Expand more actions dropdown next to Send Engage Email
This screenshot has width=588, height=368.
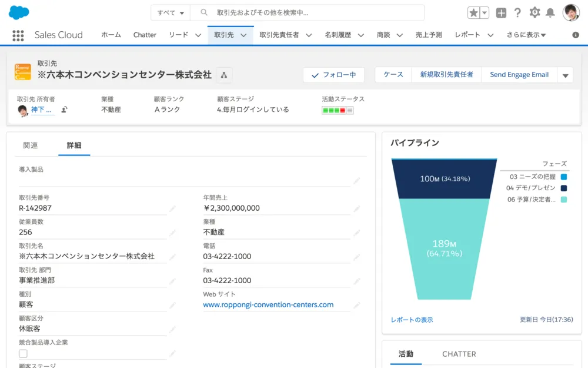click(565, 75)
